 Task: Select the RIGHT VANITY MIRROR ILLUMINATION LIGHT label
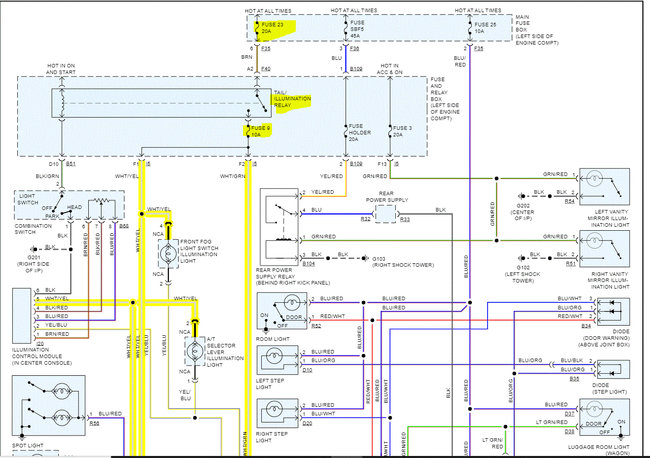[609, 280]
